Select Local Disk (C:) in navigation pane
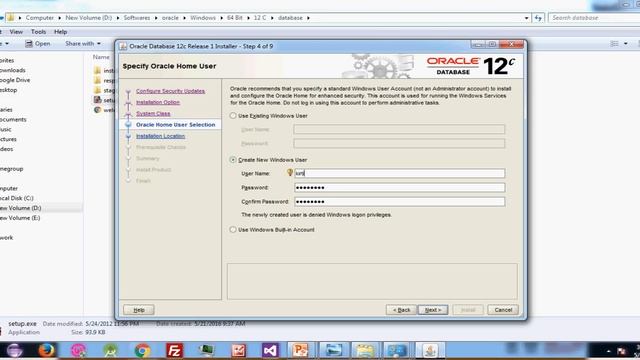The height and width of the screenshot is (360, 640). 17,198
